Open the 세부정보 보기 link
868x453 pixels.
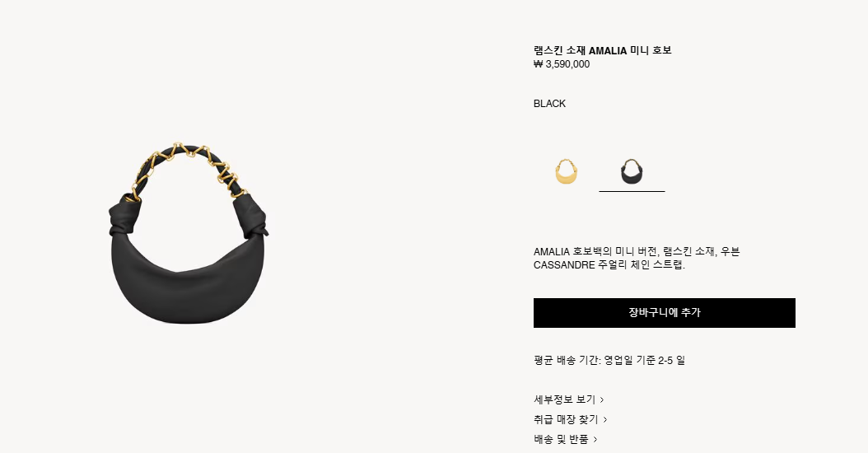[x=564, y=399]
